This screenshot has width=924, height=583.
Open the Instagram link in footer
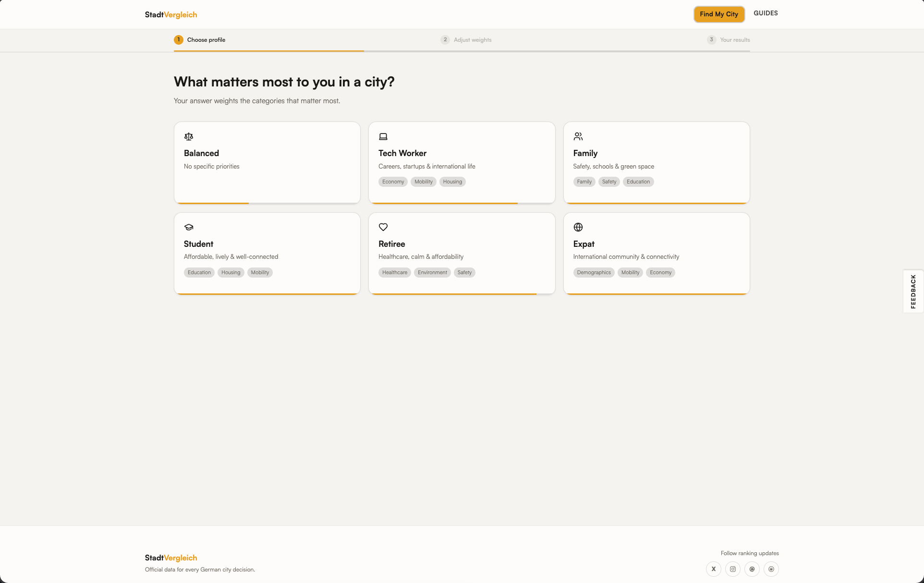click(733, 569)
